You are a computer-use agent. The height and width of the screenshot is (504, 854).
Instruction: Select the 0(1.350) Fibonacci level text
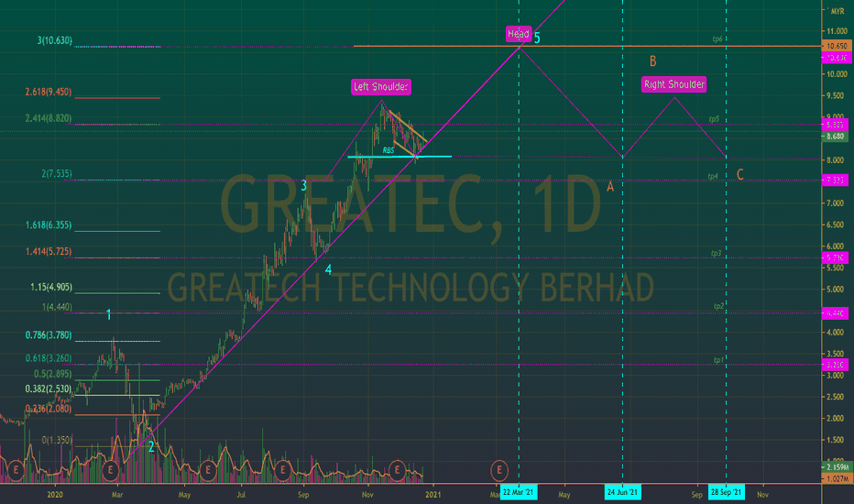[x=57, y=440]
